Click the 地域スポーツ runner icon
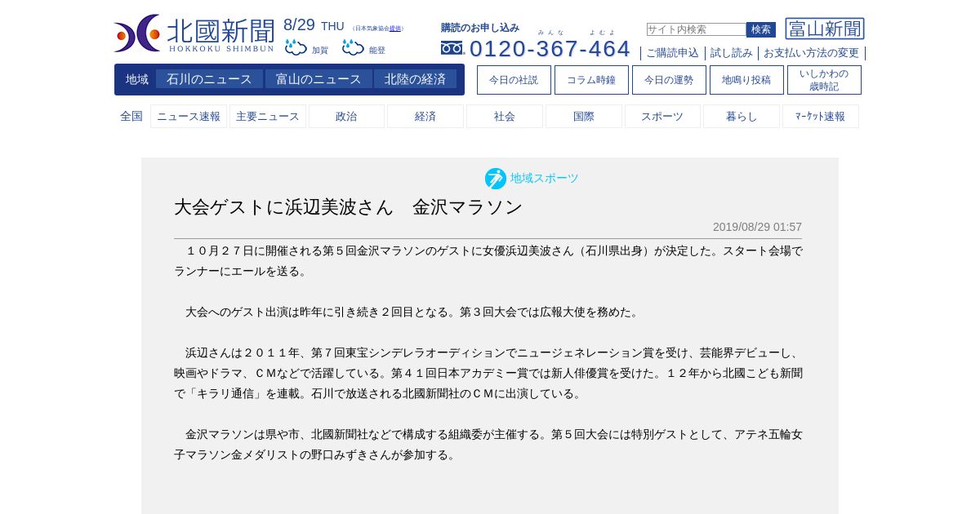Viewport: 980px width, 514px height. (x=496, y=179)
